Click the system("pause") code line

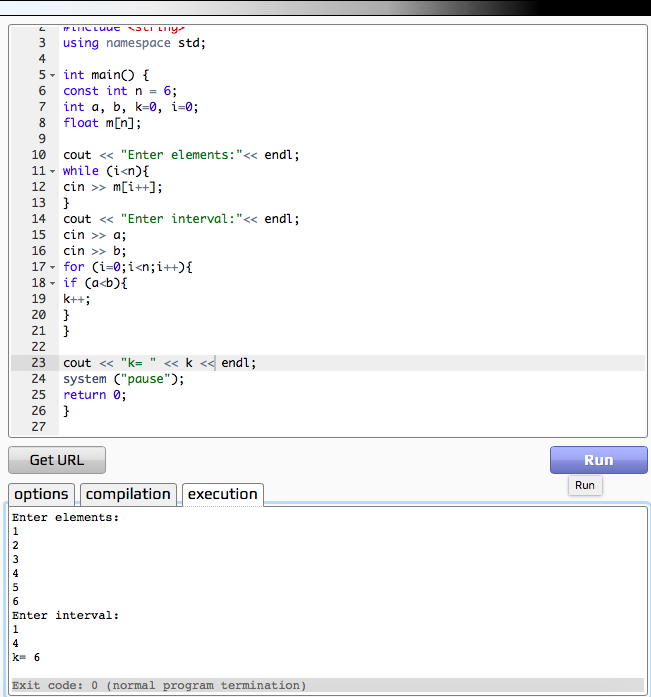[x=124, y=379]
